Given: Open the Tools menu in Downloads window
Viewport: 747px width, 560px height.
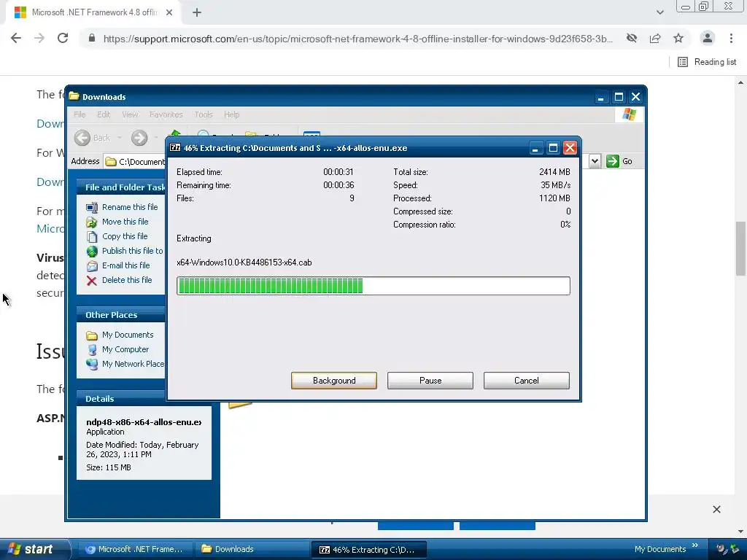Looking at the screenshot, I should [204, 114].
